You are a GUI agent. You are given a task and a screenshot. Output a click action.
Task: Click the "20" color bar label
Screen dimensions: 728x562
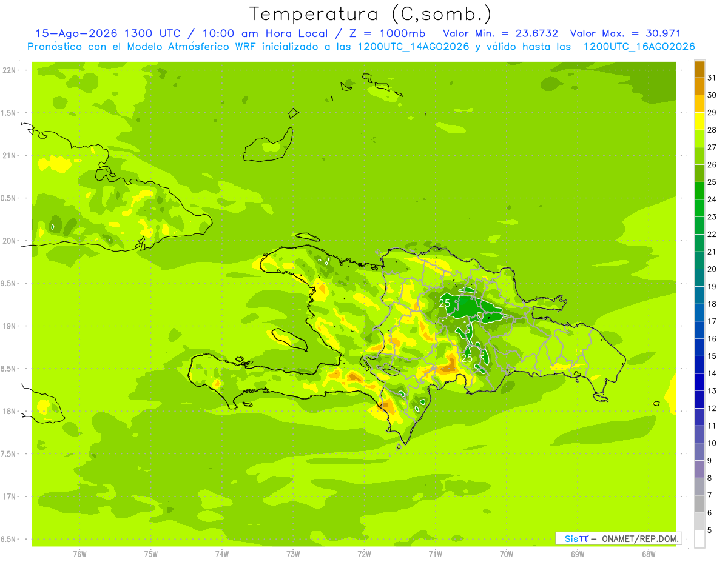click(712, 269)
